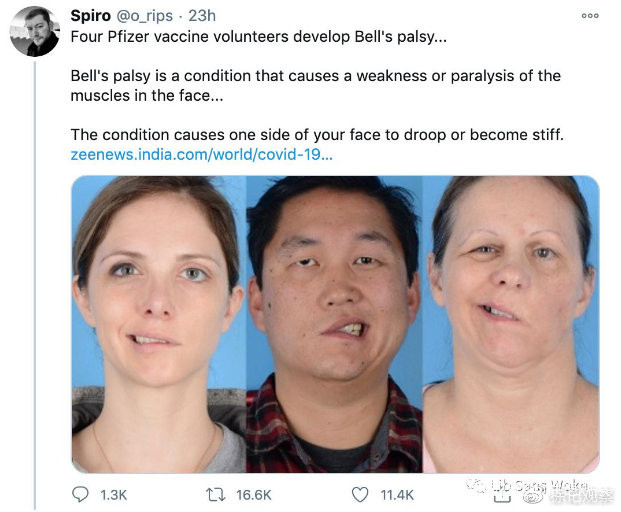The image size is (621, 512).
Task: Open the middle panel showing plaid shirt
Action: [334, 324]
